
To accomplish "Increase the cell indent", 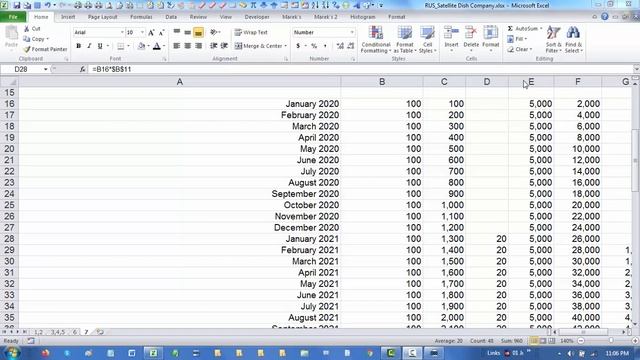I will (x=224, y=46).
